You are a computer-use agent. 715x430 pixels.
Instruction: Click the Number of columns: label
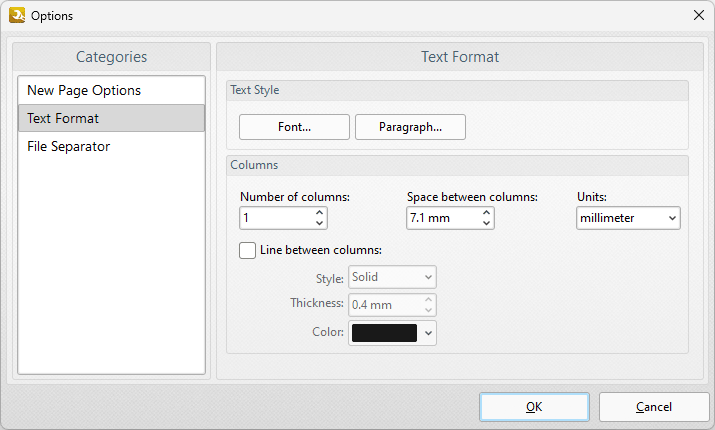click(295, 197)
